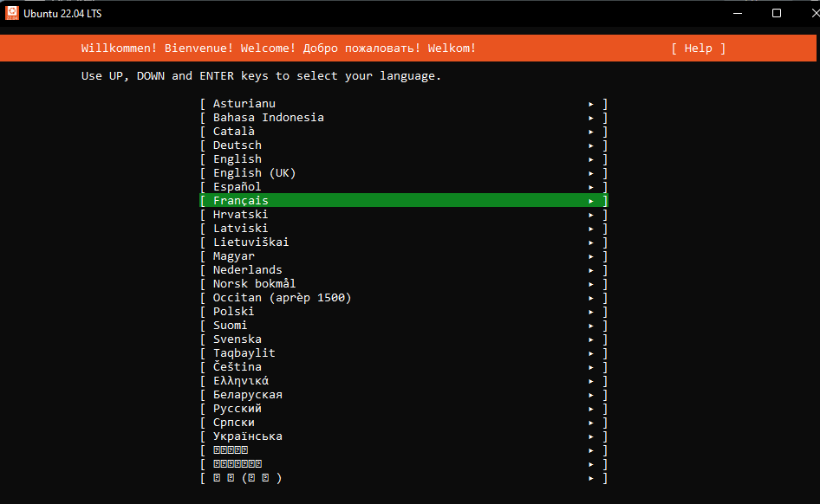Choose Bahasa Indonesia from the list
This screenshot has width=820, height=504.
[x=269, y=118]
